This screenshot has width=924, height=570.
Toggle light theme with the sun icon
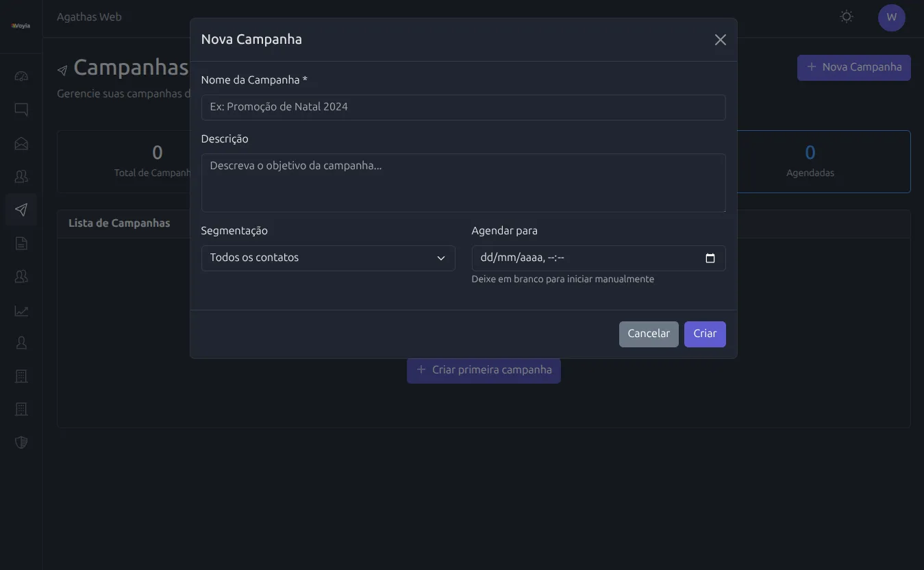[x=847, y=17]
